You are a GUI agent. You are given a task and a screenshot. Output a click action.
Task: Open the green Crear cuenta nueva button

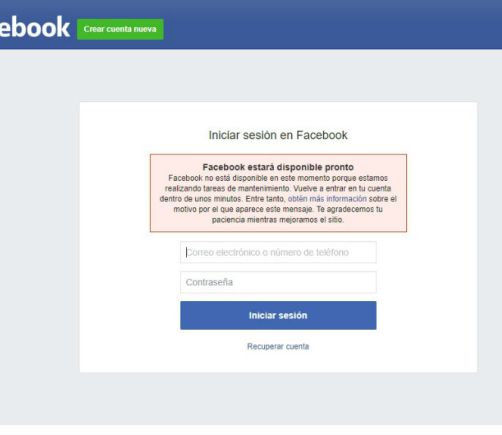click(120, 29)
